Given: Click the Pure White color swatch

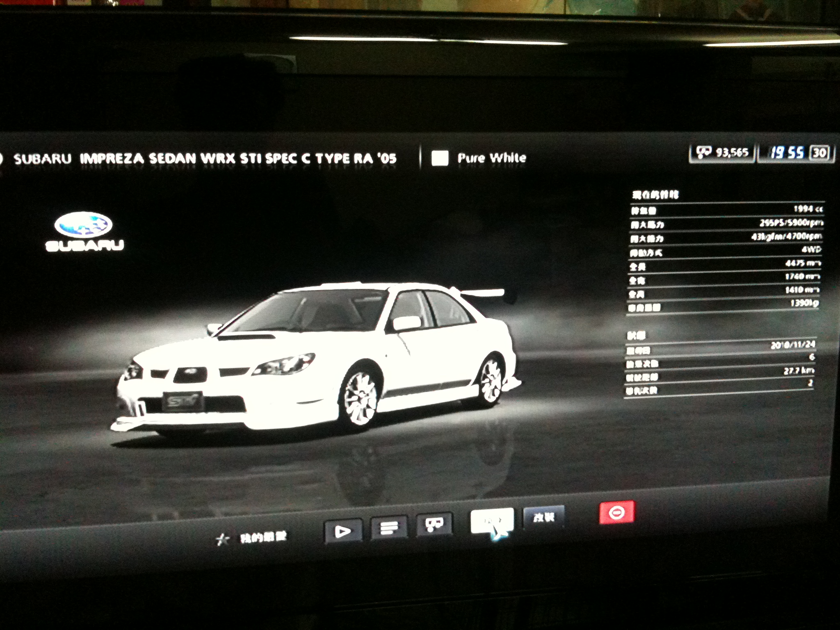Looking at the screenshot, I should [440, 158].
